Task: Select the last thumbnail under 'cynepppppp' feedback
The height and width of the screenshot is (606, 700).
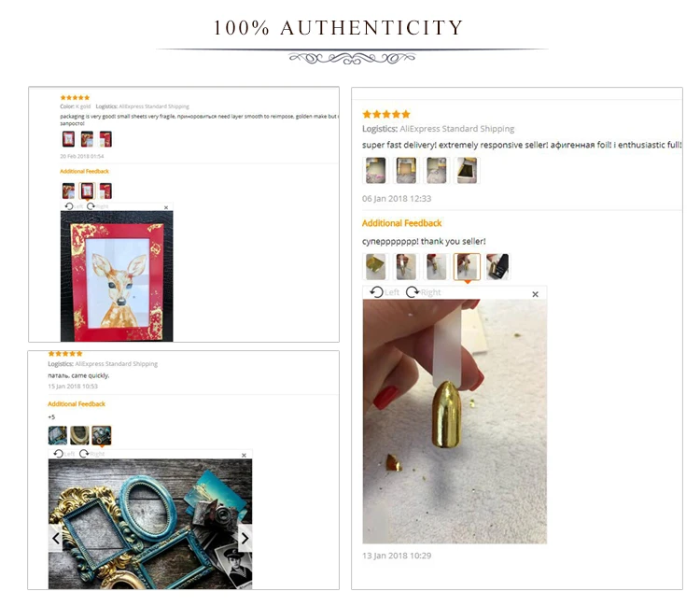Action: tap(497, 267)
